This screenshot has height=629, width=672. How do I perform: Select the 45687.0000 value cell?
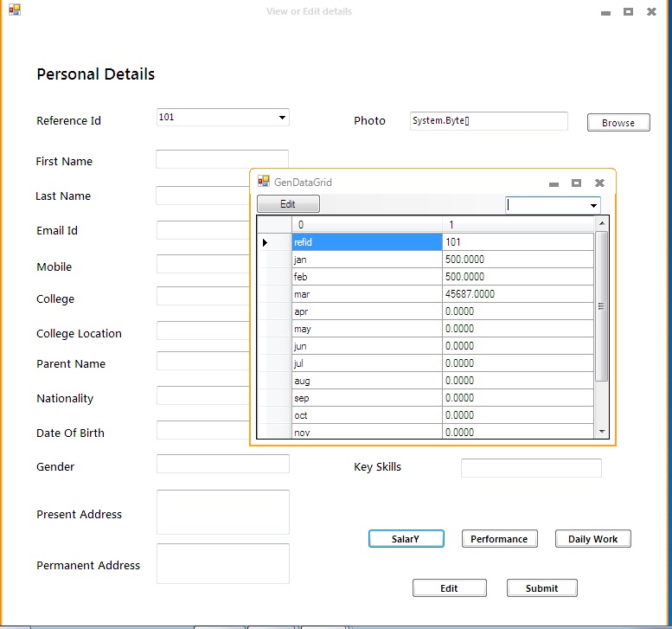(x=518, y=294)
